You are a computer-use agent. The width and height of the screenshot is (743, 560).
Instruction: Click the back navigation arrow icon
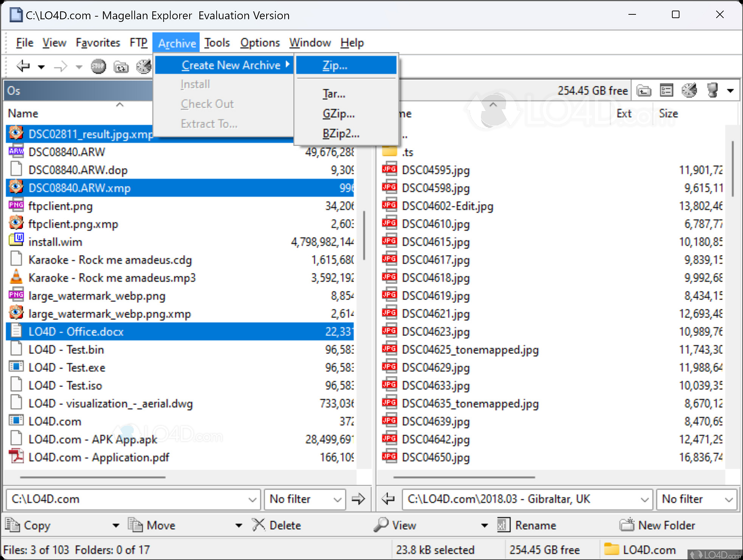[22, 66]
